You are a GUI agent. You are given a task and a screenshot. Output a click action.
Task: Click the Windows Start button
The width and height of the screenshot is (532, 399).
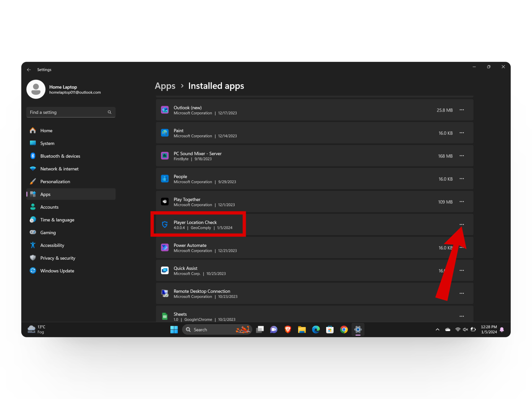click(174, 329)
